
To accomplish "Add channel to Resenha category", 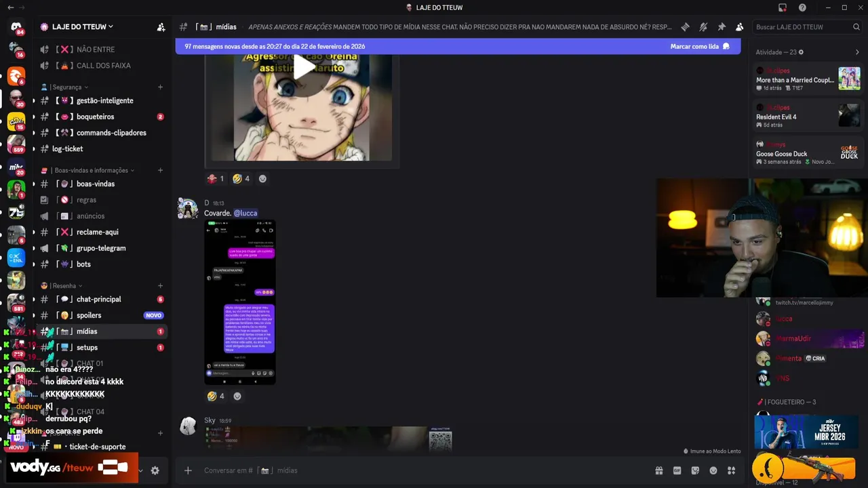I will (x=161, y=285).
